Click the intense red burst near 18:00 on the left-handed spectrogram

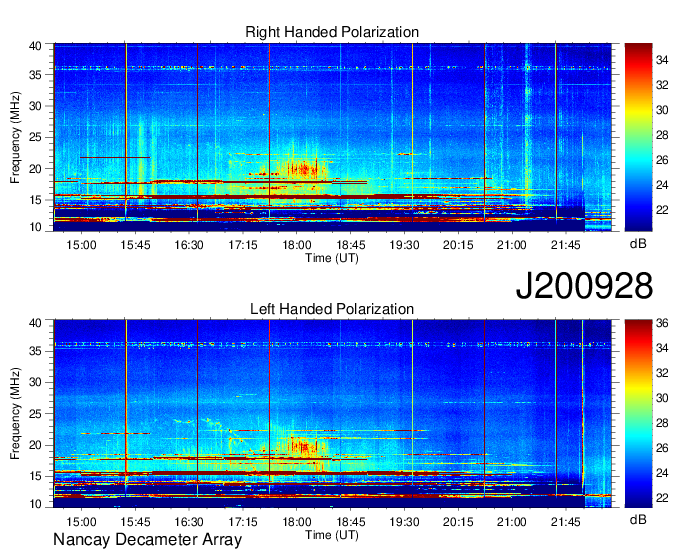tap(305, 447)
